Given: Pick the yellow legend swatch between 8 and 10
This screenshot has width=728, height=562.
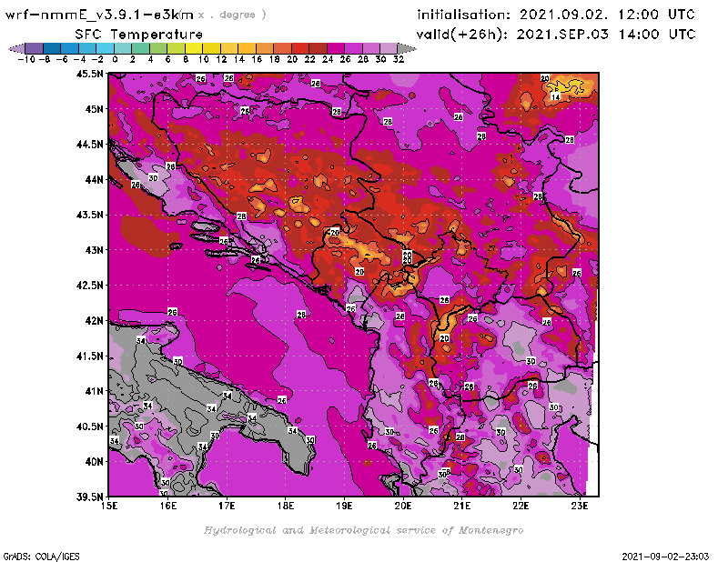Looking at the screenshot, I should click(194, 49).
